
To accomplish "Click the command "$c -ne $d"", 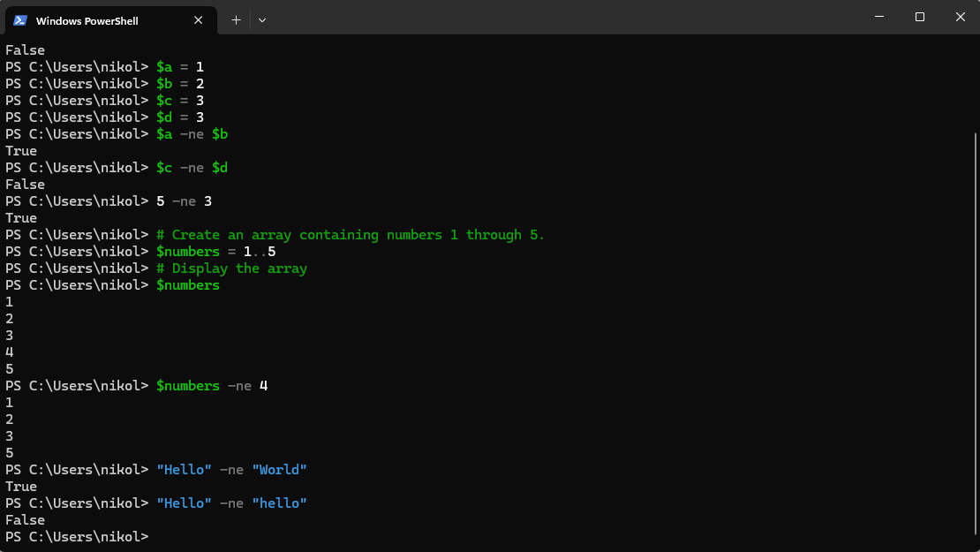I will pos(192,168).
